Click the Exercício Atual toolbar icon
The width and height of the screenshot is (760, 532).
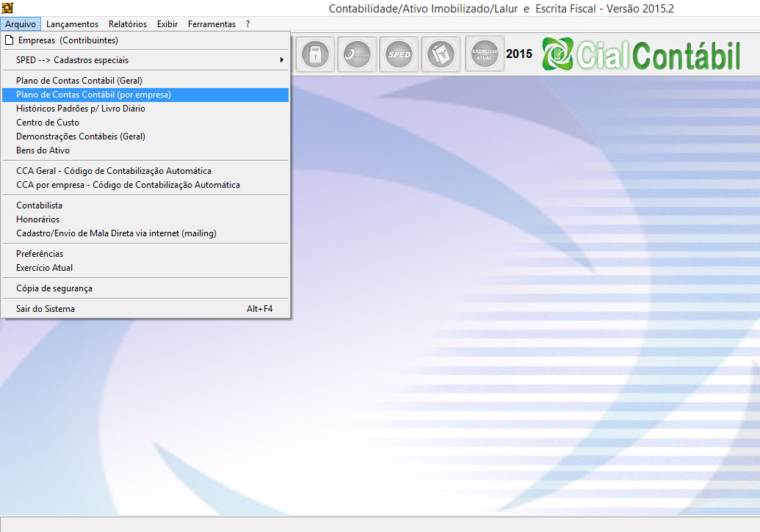485,54
